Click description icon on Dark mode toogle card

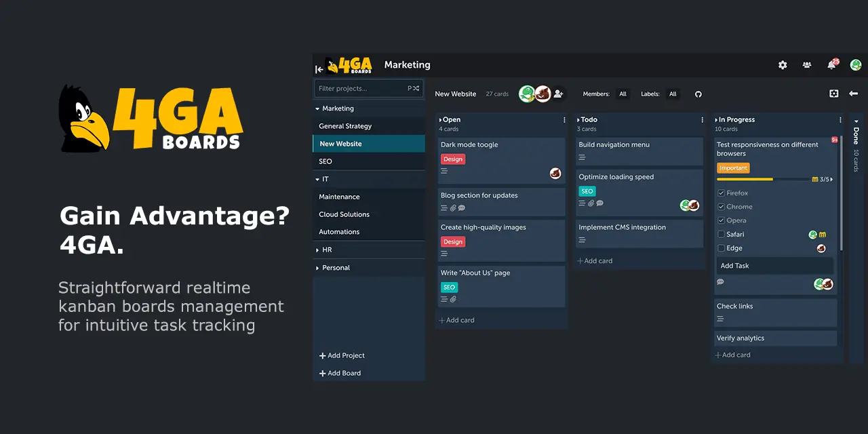[444, 171]
